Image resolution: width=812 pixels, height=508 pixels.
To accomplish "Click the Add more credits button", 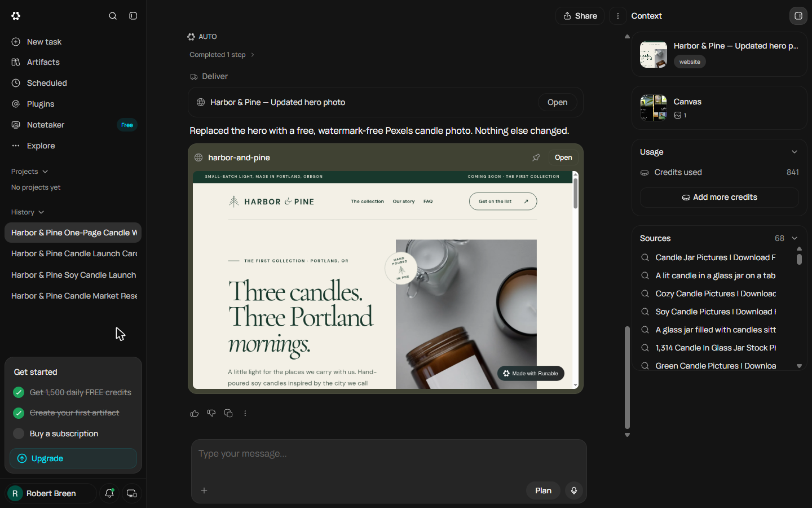I will click(x=720, y=197).
